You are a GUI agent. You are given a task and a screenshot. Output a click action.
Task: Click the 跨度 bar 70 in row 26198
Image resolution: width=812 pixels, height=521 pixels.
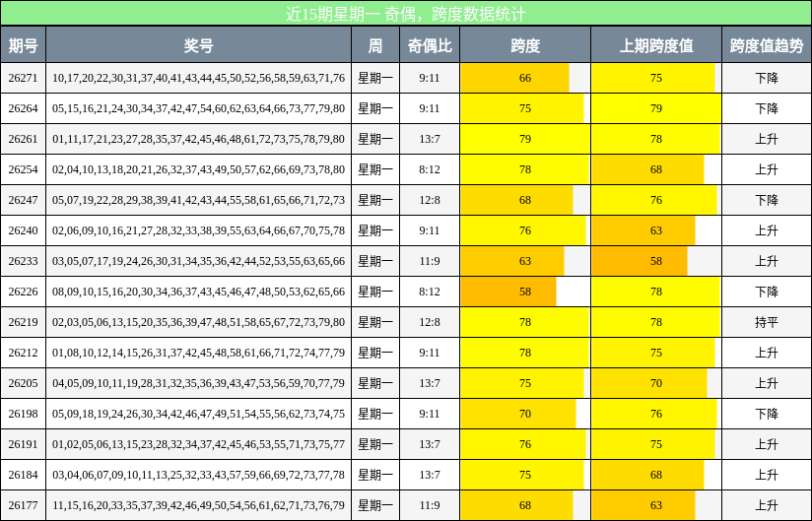[518, 414]
